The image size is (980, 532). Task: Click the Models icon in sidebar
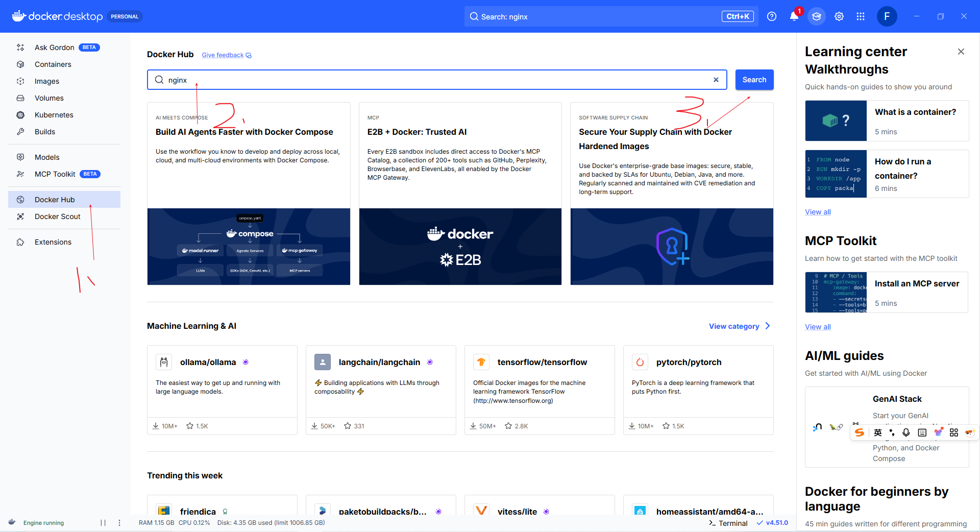[20, 157]
